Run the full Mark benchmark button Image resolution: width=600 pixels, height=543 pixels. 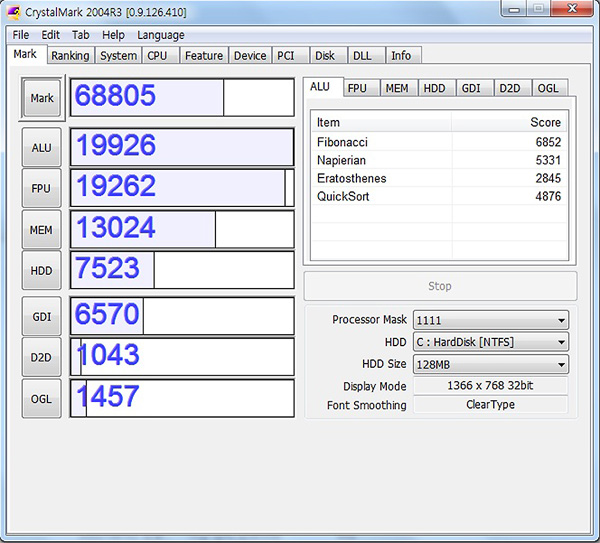pos(42,98)
